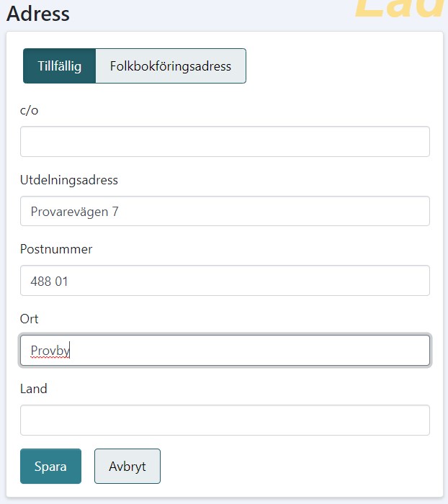Image resolution: width=448 pixels, height=504 pixels.
Task: Click the Postnummer label
Action: 56,249
